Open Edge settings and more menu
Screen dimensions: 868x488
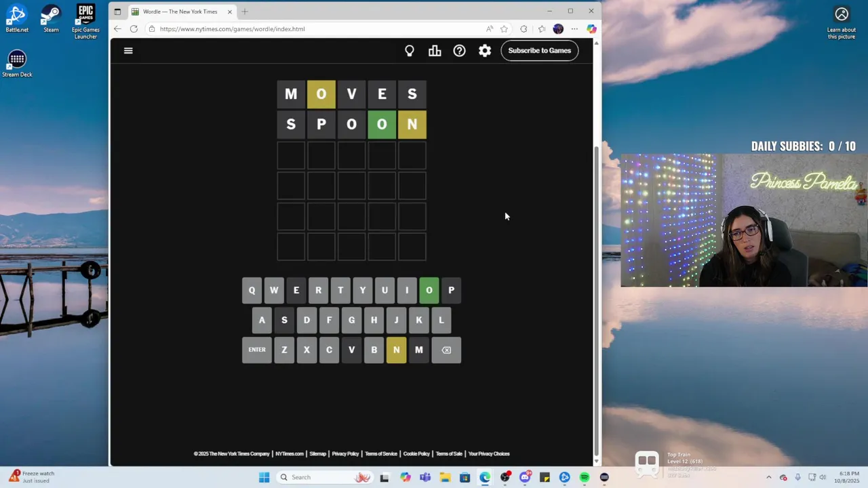click(x=574, y=29)
